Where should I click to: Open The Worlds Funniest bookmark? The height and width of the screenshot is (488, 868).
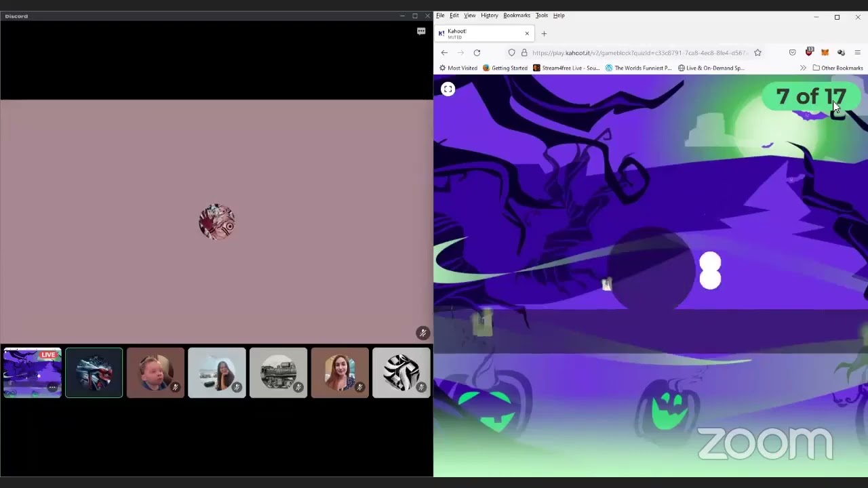coord(638,68)
